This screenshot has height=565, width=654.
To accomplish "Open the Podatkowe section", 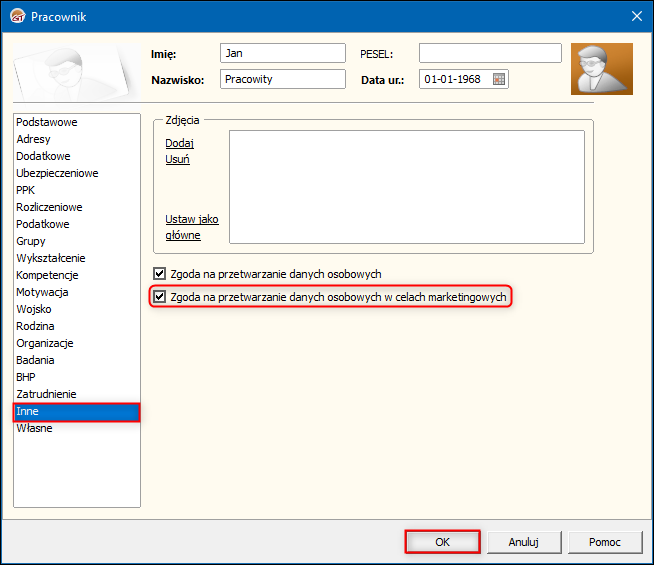I will coord(77,224).
